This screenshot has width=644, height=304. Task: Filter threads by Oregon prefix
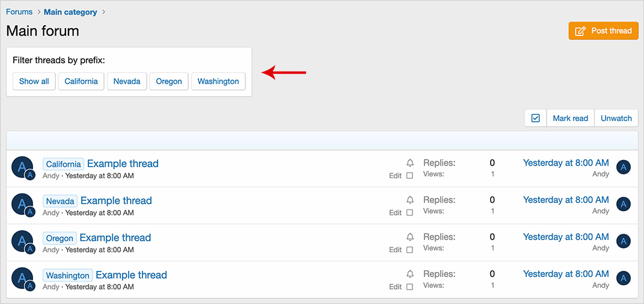[x=169, y=81]
